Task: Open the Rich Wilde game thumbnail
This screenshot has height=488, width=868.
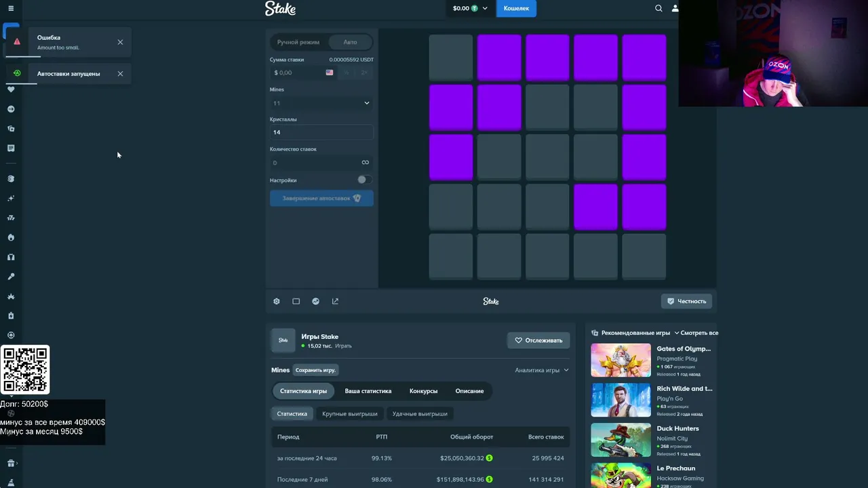Action: (620, 401)
